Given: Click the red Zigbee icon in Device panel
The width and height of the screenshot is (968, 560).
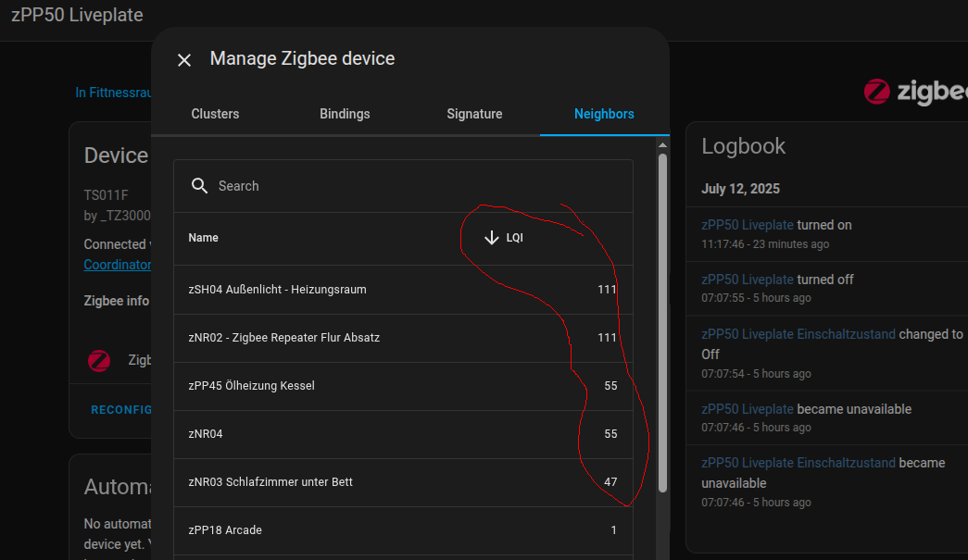Looking at the screenshot, I should tap(99, 360).
